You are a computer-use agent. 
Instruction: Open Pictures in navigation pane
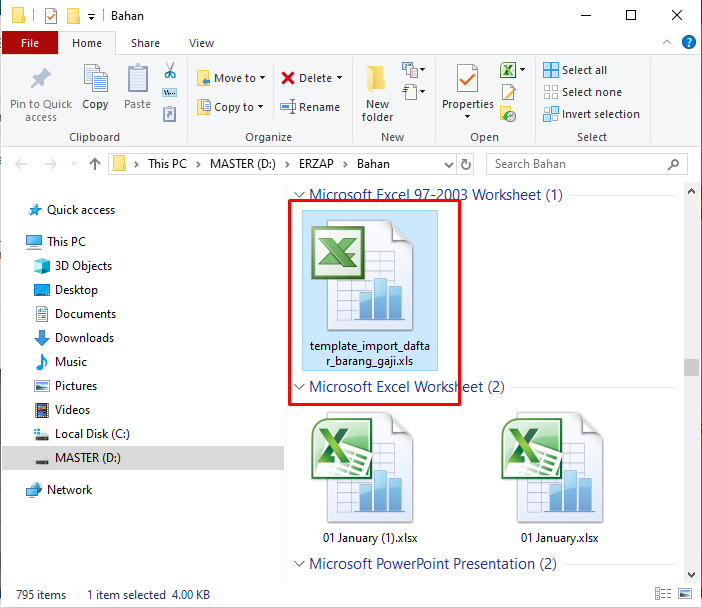point(66,385)
